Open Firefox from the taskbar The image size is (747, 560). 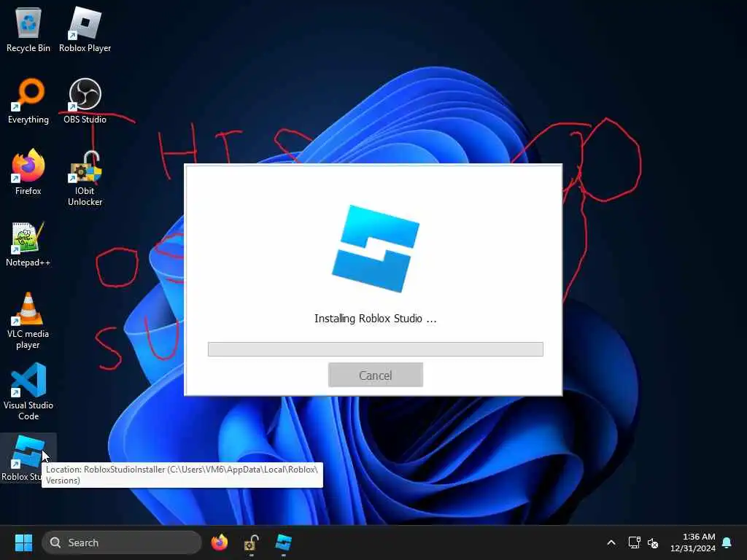(x=219, y=542)
